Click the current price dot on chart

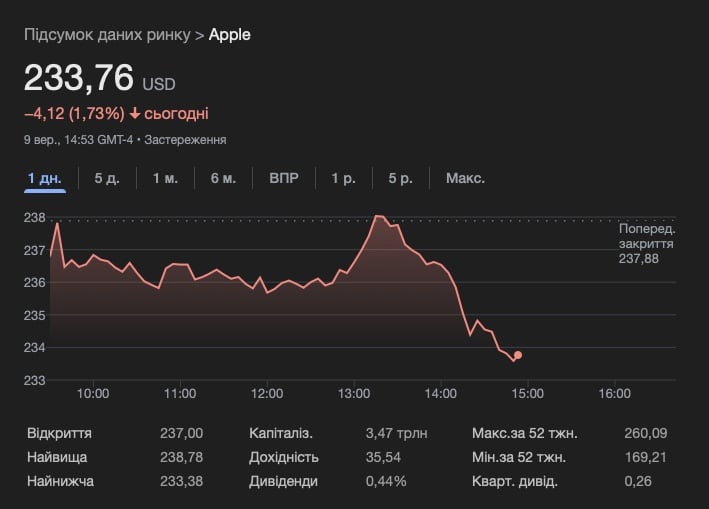(x=517, y=355)
